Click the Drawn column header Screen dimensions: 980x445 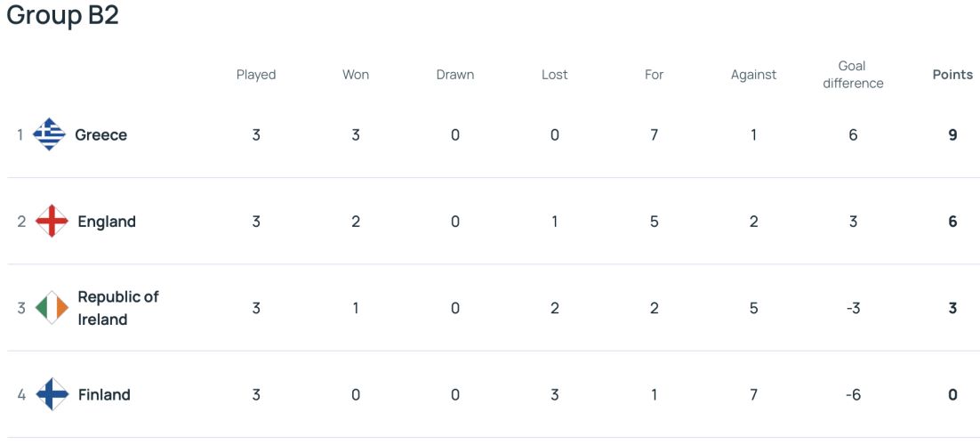455,75
